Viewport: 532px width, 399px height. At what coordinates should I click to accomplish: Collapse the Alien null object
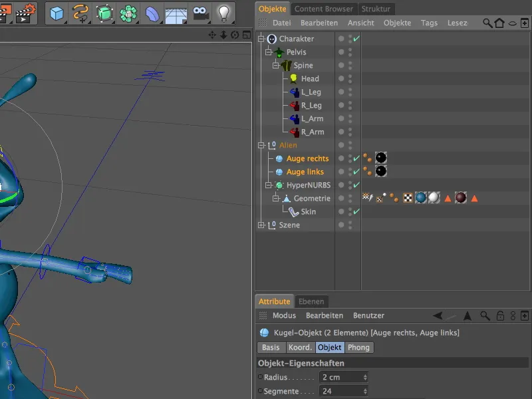(261, 145)
